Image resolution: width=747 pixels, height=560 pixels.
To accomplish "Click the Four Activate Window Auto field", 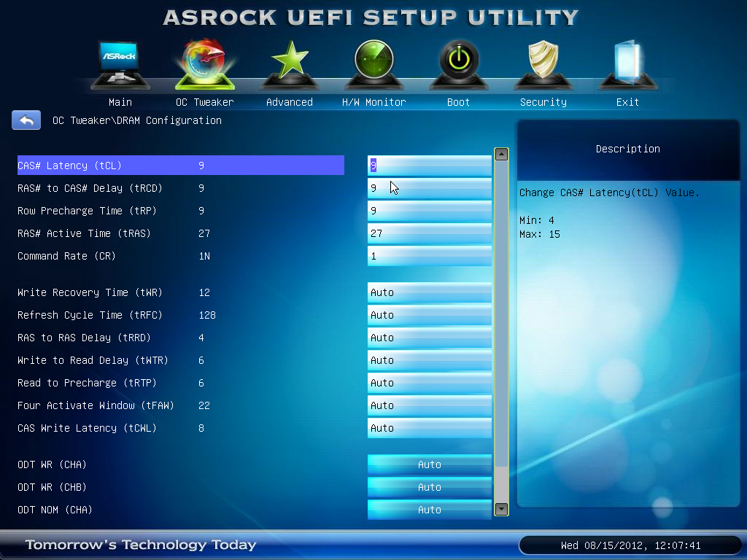I will point(430,405).
